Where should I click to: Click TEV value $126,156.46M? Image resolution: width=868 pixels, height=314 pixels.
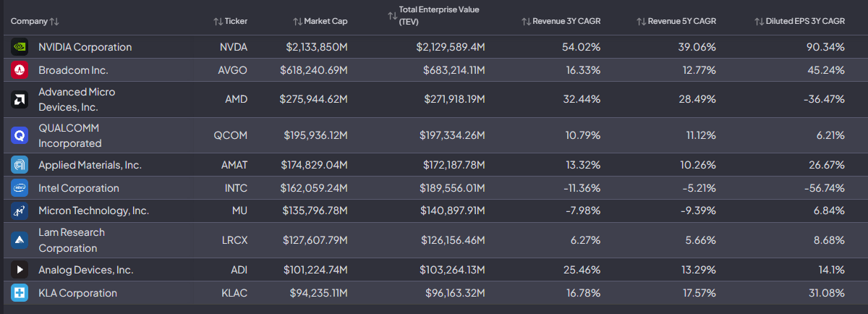tap(453, 240)
